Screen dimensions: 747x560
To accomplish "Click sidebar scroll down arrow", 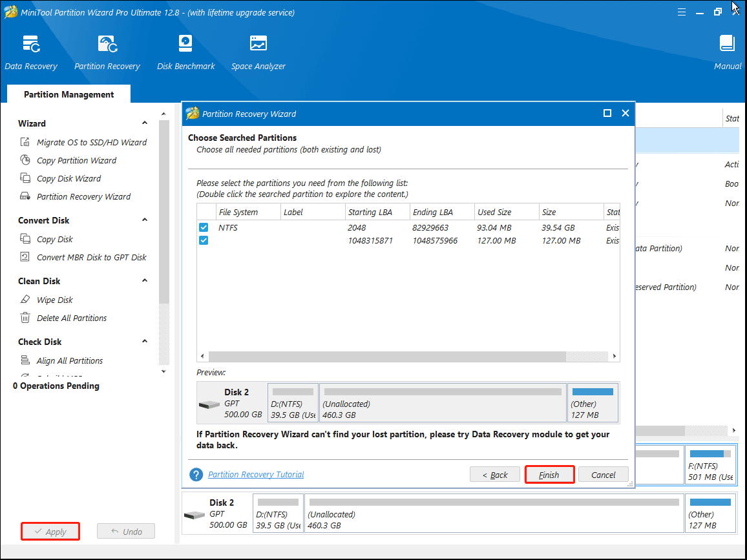I will click(x=163, y=371).
